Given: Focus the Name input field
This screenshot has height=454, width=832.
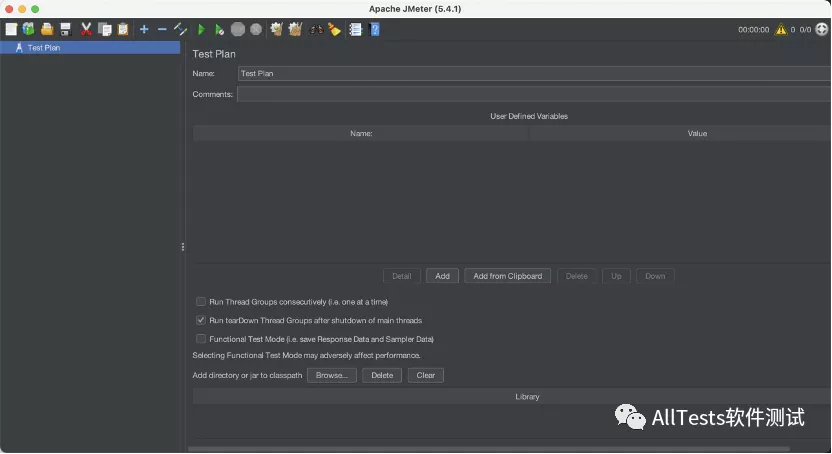Looking at the screenshot, I should pyautogui.click(x=534, y=73).
